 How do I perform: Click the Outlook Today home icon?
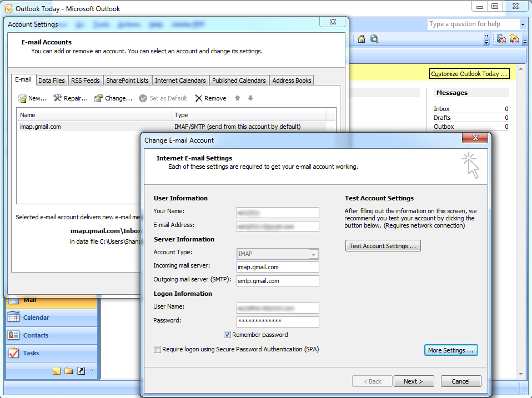tap(362, 39)
